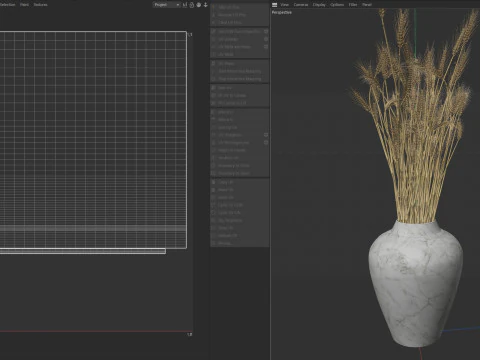Open settings gear for UV Weld and Relax

(266, 47)
